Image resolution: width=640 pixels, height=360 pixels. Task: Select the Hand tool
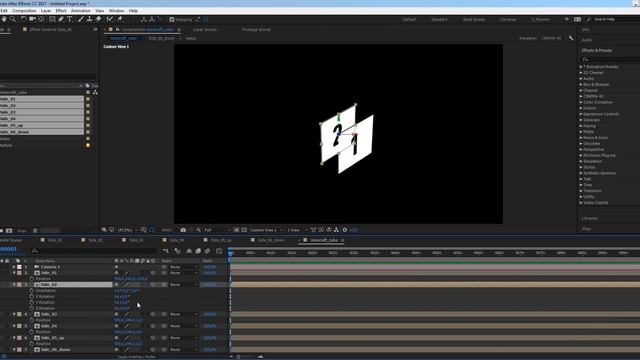4,19
